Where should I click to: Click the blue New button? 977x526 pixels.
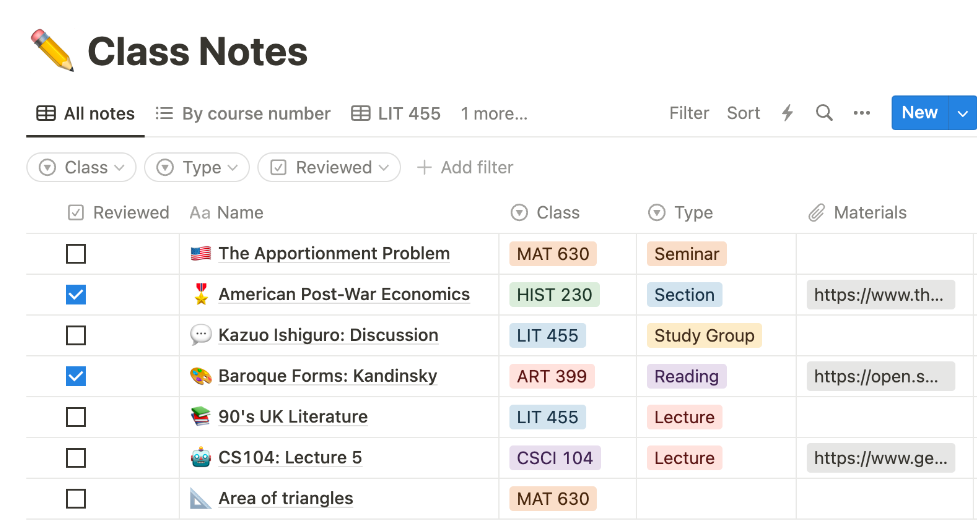pyautogui.click(x=919, y=113)
